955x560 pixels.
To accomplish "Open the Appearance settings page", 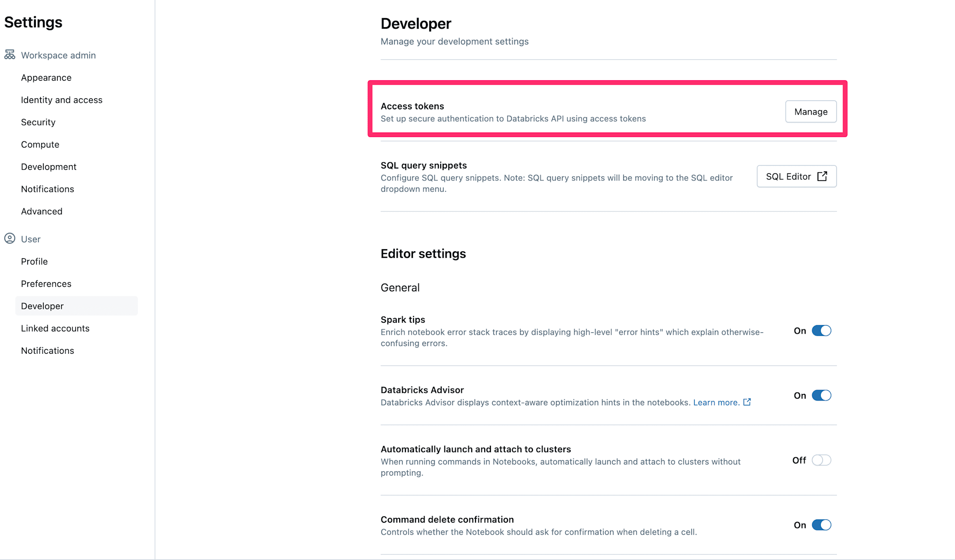I will click(x=46, y=77).
